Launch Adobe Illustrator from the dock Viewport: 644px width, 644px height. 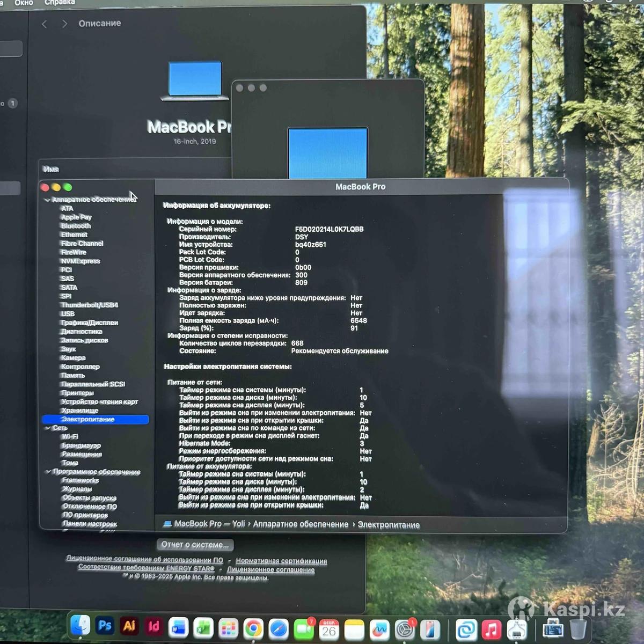pyautogui.click(x=129, y=626)
